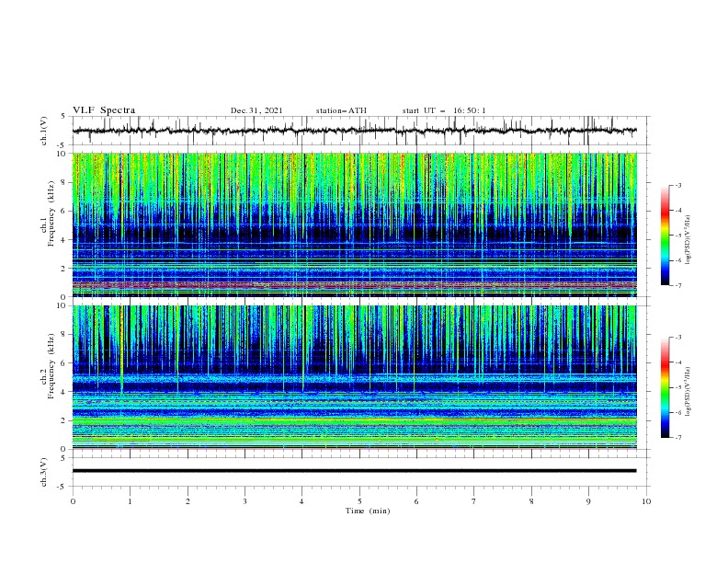The width and height of the screenshot is (728, 563).
Task: Click the lower colorbar log(PSD) label
Action: [688, 392]
